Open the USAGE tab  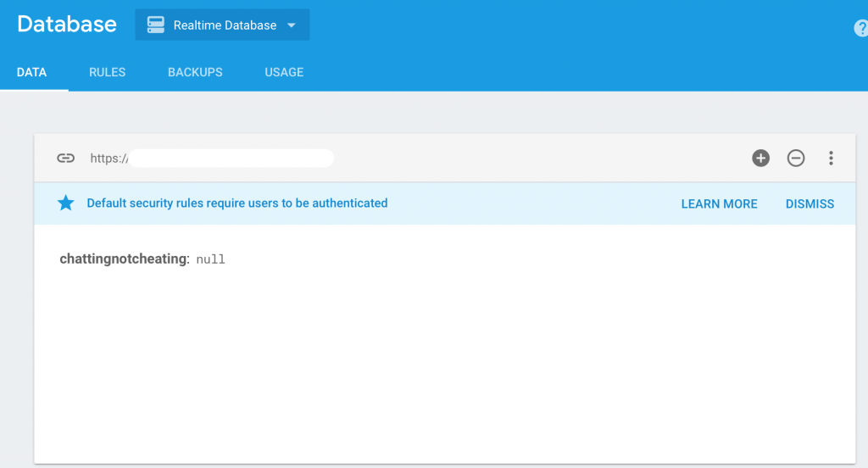pyautogui.click(x=284, y=73)
